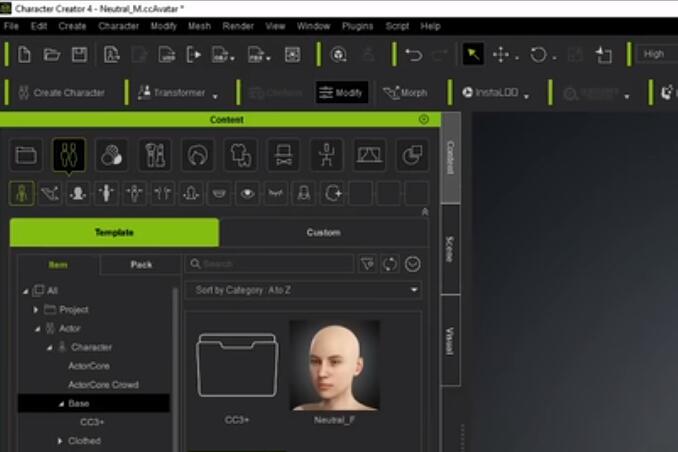Open the Scene side tab
This screenshot has width=678, height=452.
click(450, 250)
